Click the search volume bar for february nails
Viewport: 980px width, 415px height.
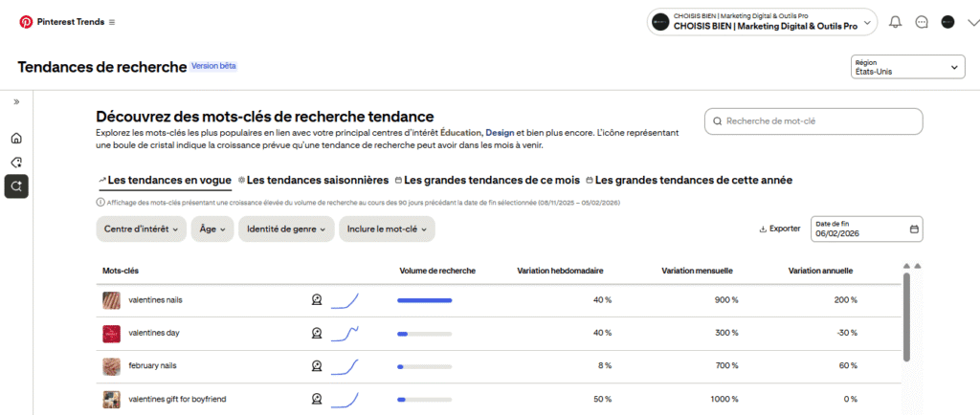point(424,367)
